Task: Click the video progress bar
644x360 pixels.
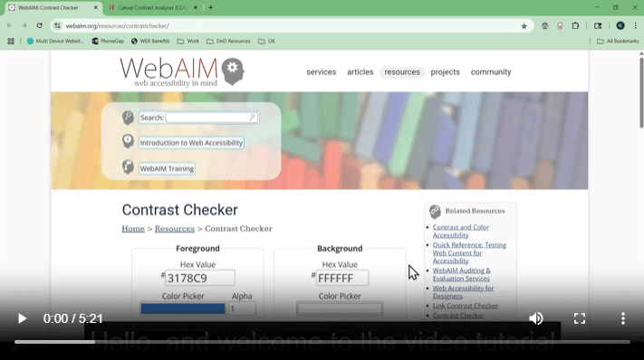Action: (x=322, y=342)
